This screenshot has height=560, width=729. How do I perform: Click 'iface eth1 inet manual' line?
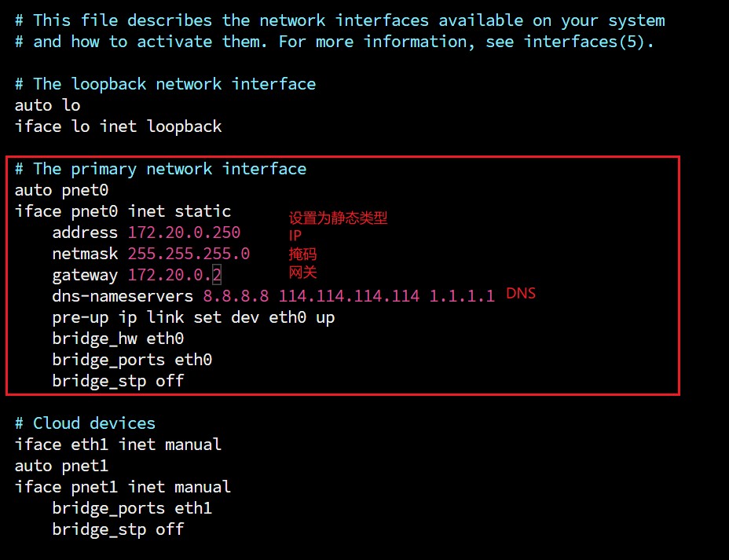point(118,445)
